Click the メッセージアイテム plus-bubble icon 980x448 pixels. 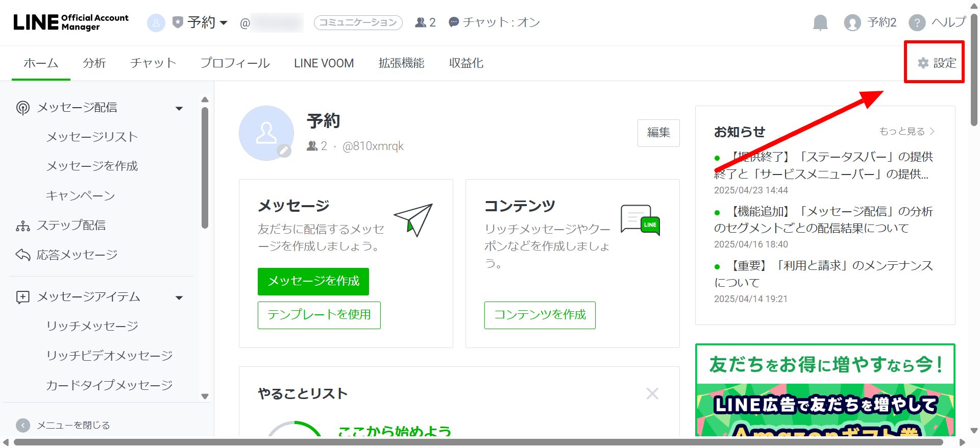pos(23,297)
